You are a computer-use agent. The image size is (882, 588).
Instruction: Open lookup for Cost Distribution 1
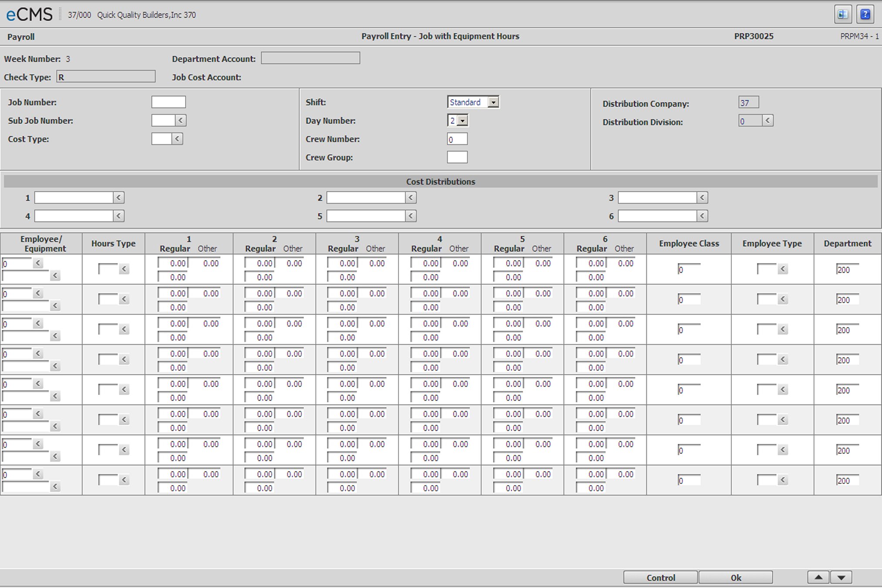coord(119,198)
